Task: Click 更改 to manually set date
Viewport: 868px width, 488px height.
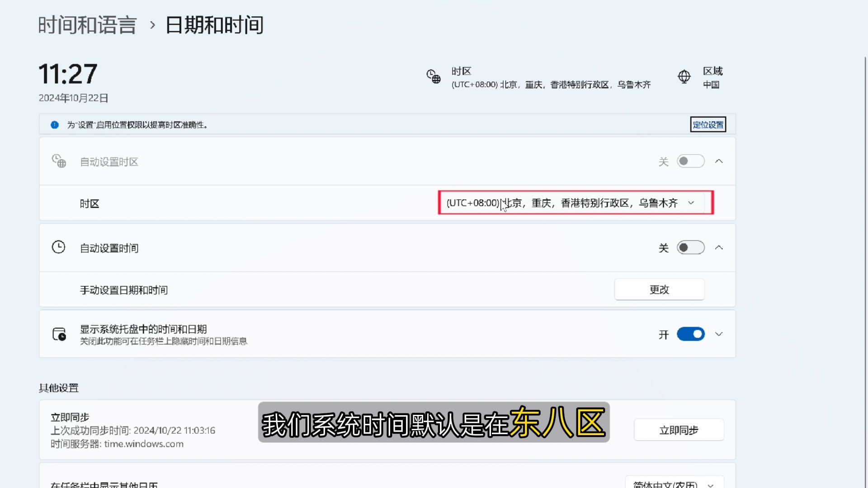Action: point(659,290)
